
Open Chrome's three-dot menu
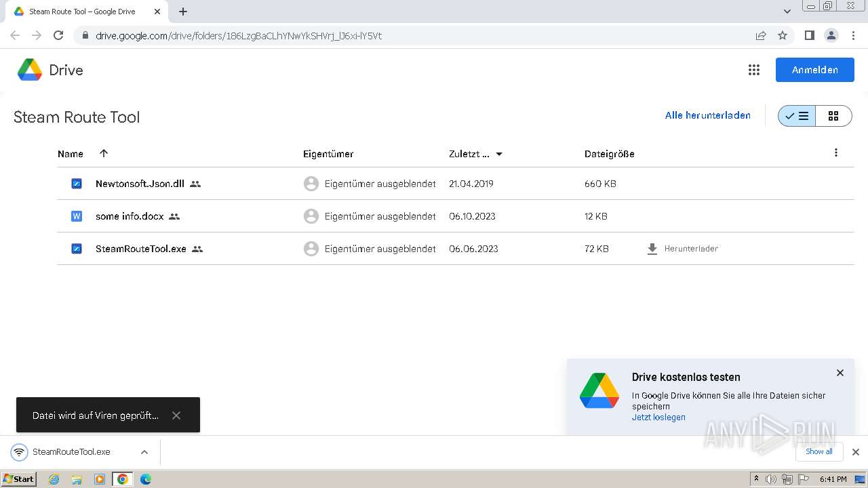click(x=854, y=35)
